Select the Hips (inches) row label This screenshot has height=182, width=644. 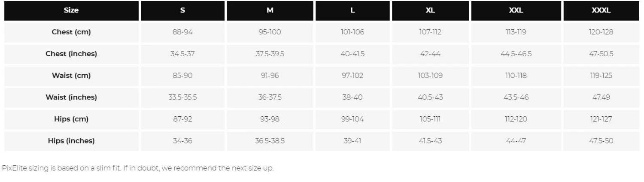click(71, 141)
